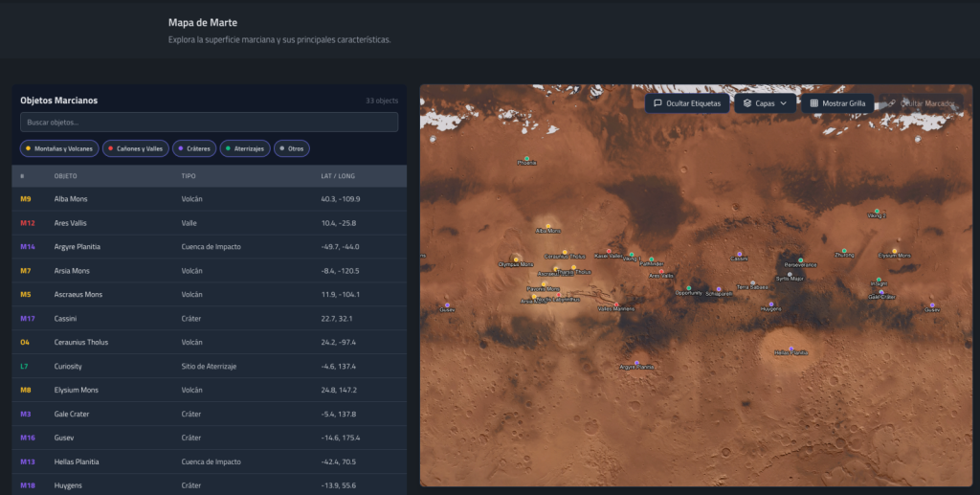Sort table by the LAT / LONG column header
Screen dimensions: 980x495
pyautogui.click(x=338, y=176)
